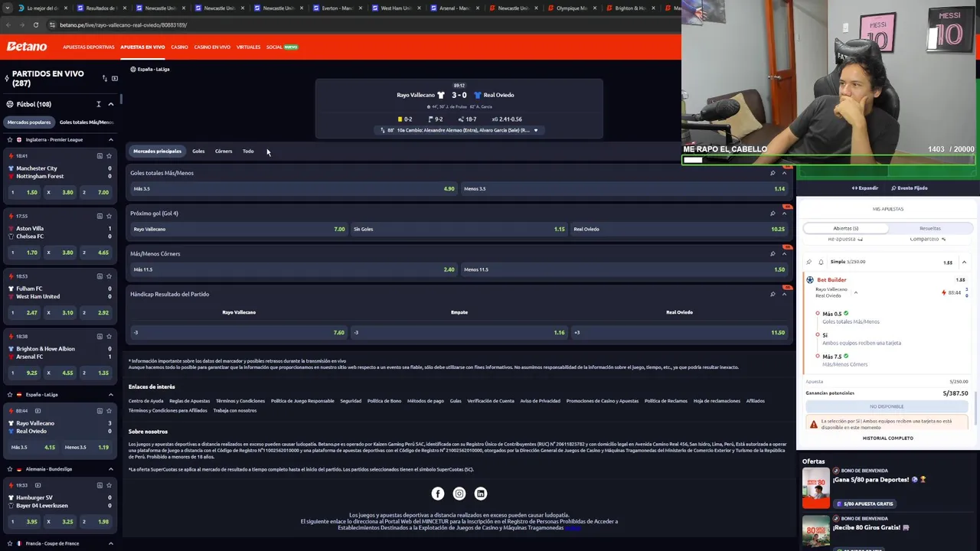This screenshot has height=551, width=980.
Task: Open Historial Completo link
Action: point(888,439)
